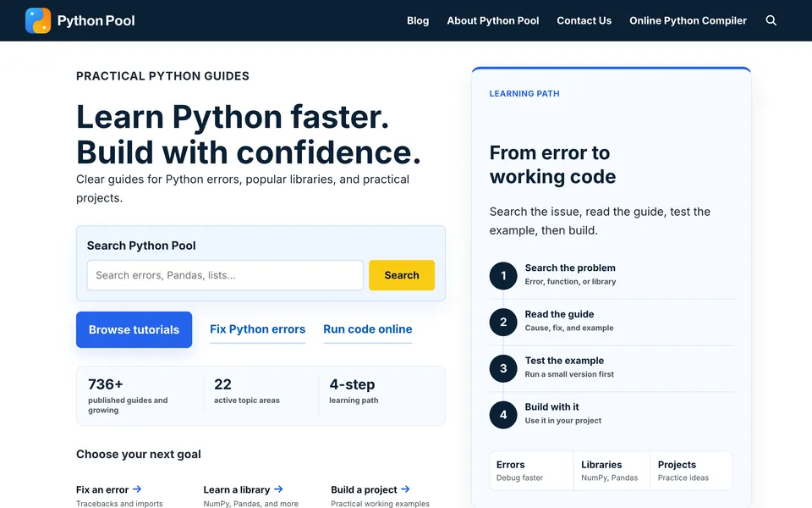Click the yellow Search button
Image resolution: width=812 pixels, height=508 pixels.
[x=402, y=275]
